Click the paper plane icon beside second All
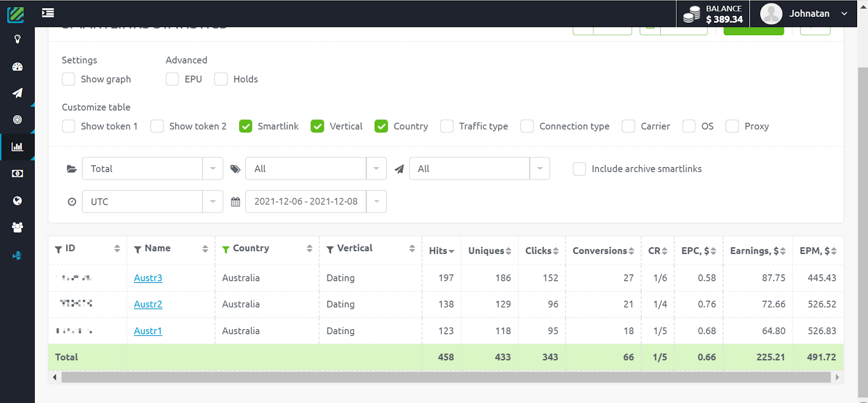Viewport: 868px width, 403px height. (x=399, y=169)
